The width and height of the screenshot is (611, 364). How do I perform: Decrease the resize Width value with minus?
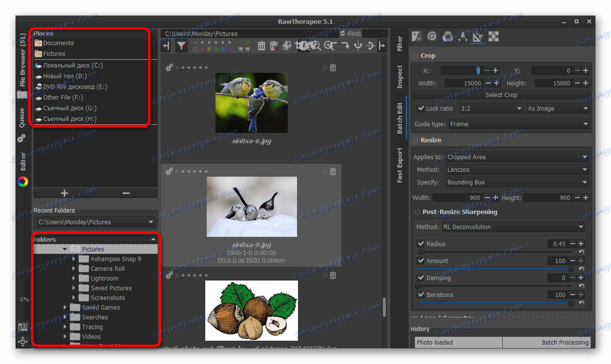coord(487,198)
